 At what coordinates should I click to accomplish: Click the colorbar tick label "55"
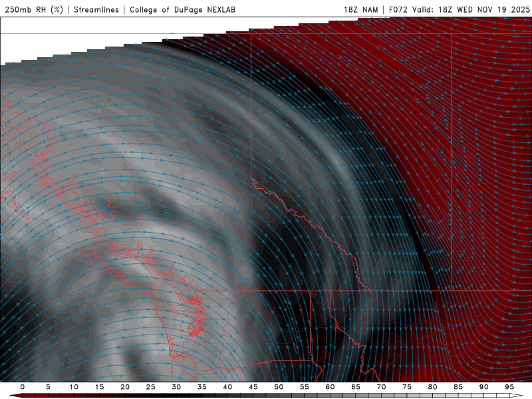305,387
